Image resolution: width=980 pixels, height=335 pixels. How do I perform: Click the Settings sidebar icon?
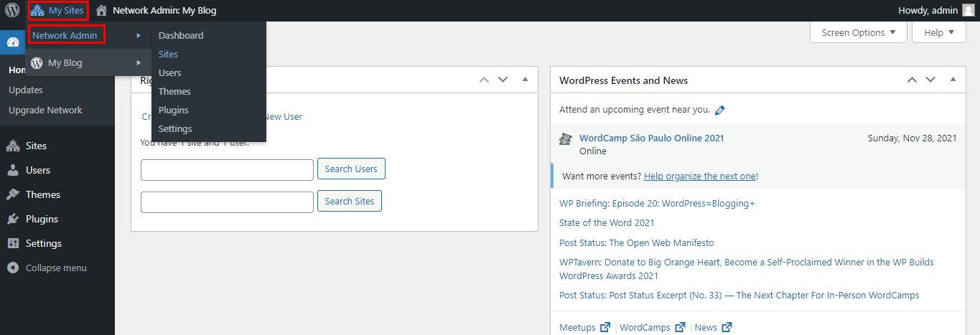click(13, 243)
